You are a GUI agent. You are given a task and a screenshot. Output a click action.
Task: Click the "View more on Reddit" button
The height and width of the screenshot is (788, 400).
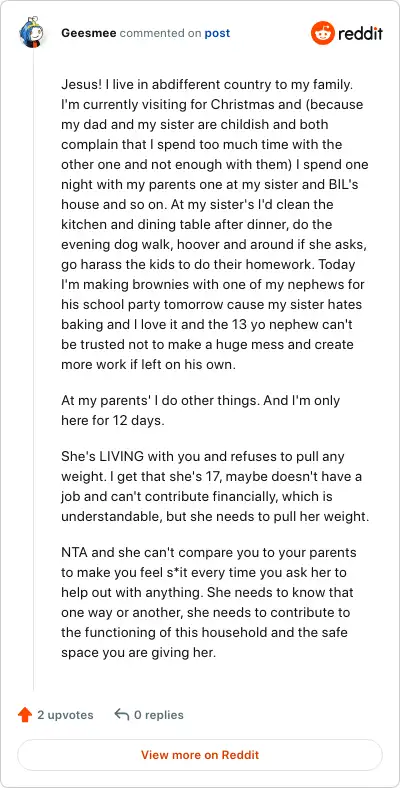tap(200, 755)
